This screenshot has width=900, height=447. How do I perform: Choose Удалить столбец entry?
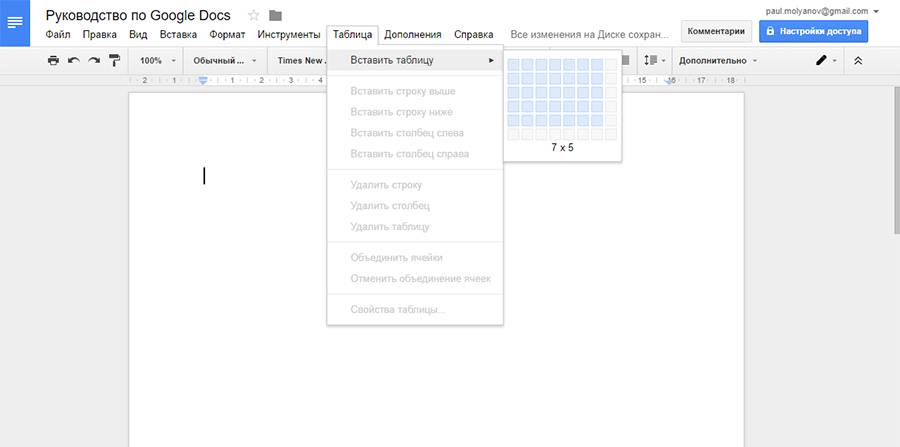tap(415, 205)
